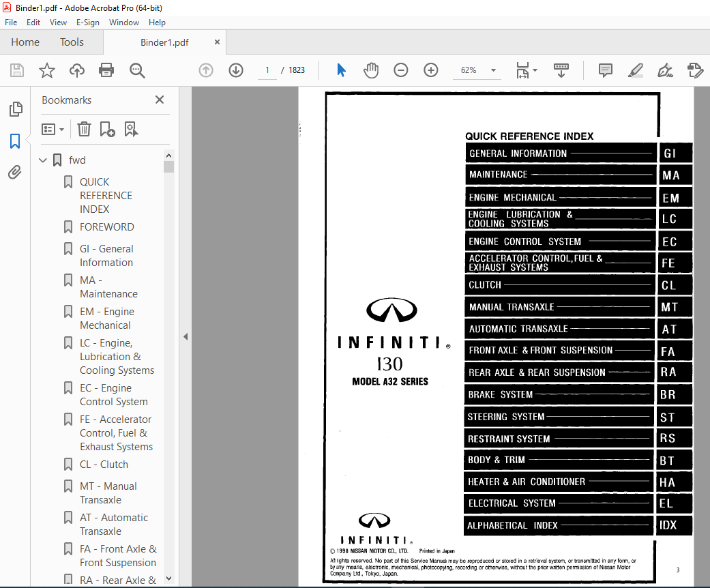
Task: Click the fit page width icon
Action: (522, 70)
